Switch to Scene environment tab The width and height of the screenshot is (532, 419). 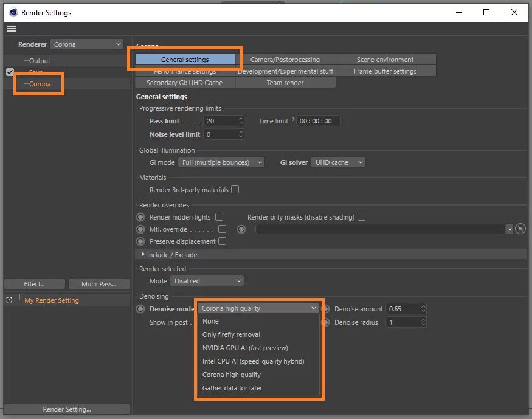coord(385,60)
